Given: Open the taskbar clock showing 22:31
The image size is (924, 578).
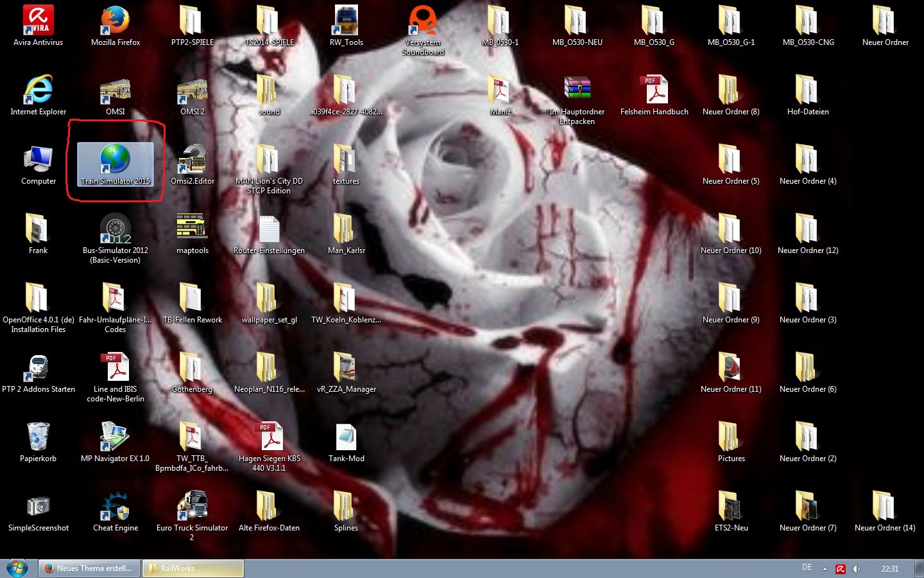Looking at the screenshot, I should (x=890, y=569).
